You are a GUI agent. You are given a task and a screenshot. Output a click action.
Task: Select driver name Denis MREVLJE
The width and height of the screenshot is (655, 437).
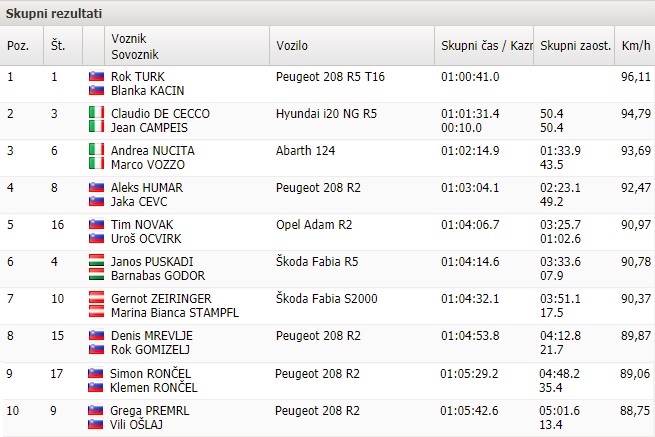[152, 335]
